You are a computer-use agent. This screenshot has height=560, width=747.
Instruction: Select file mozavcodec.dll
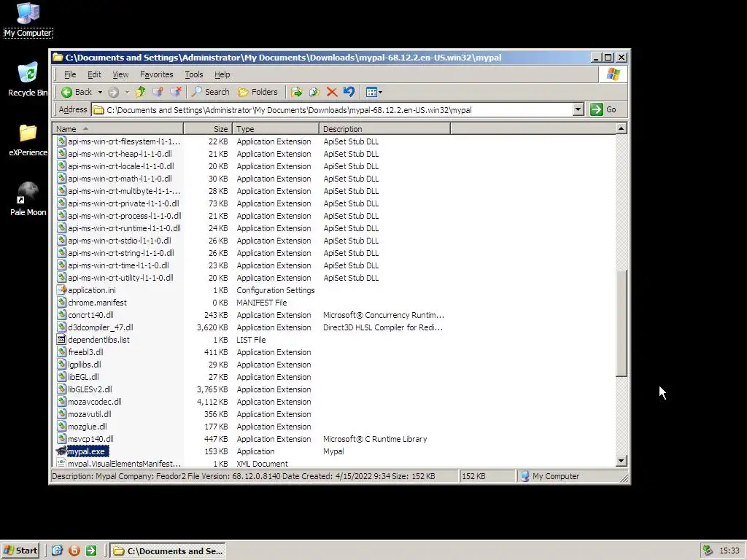[x=94, y=402]
